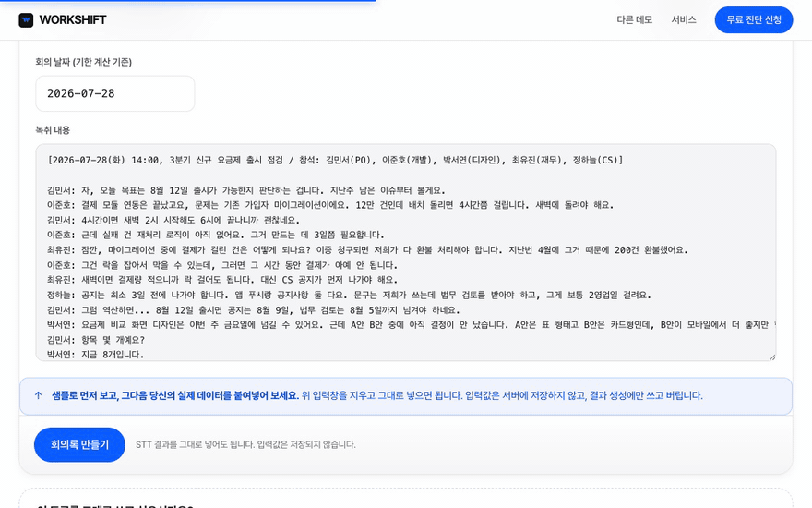Viewport: 812px width, 508px height.
Task: Click the line '김민서: 4시간이면 새벽 2시 시작해도'
Action: 173,221
